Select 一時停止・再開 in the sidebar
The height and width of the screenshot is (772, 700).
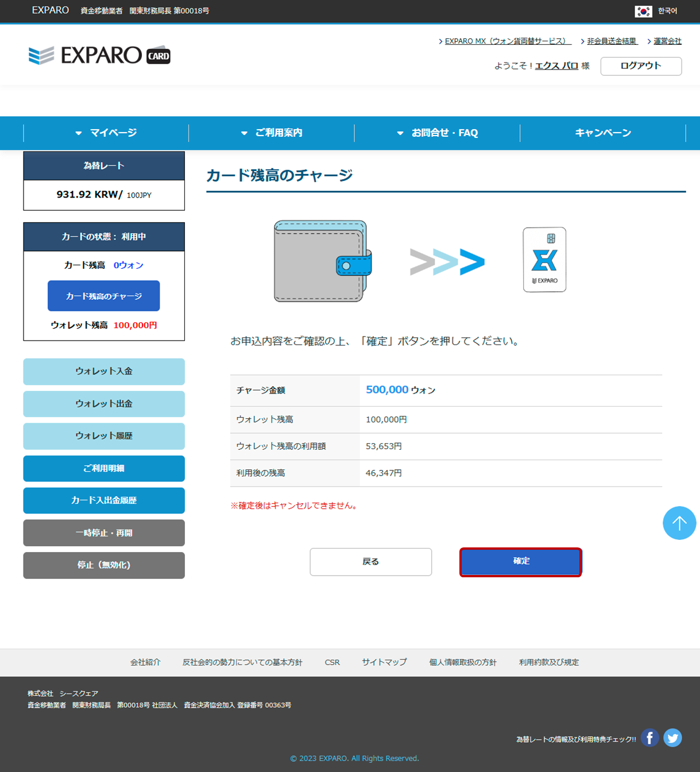pos(104,533)
